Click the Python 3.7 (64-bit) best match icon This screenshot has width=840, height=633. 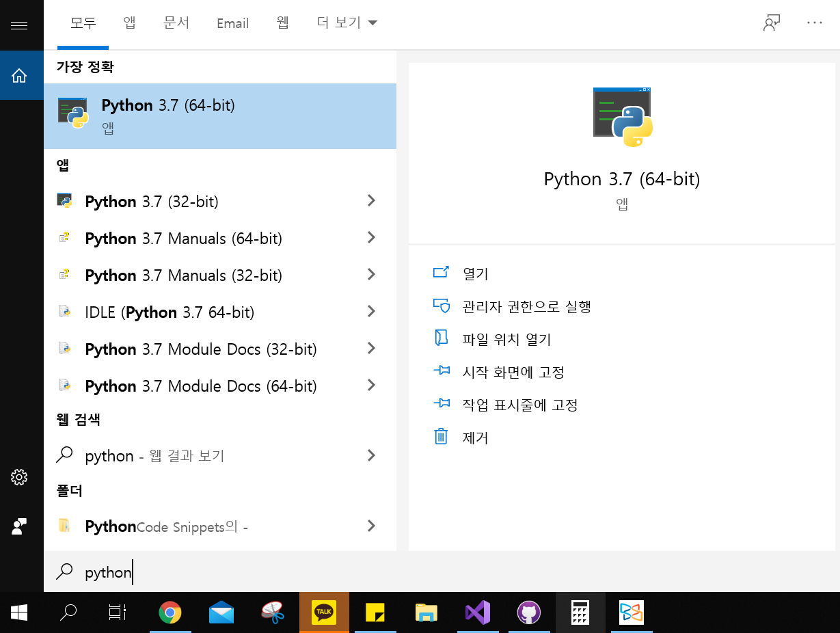coord(73,113)
